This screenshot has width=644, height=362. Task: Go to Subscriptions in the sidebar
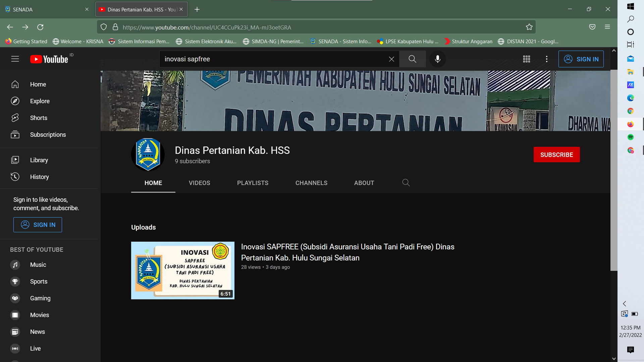tap(49, 135)
